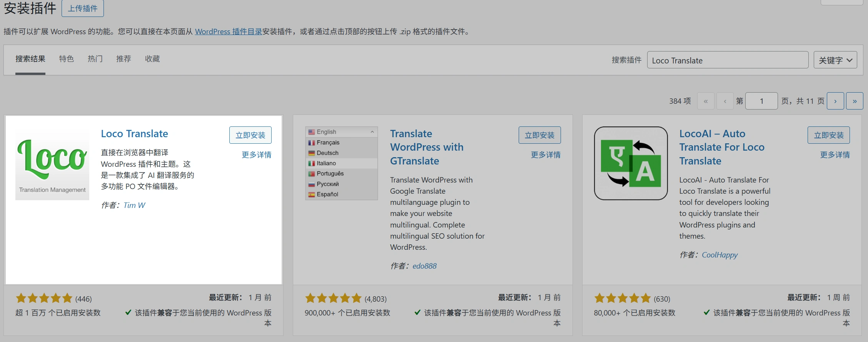
Task: Switch to the 搜索结果 tab
Action: (x=30, y=59)
